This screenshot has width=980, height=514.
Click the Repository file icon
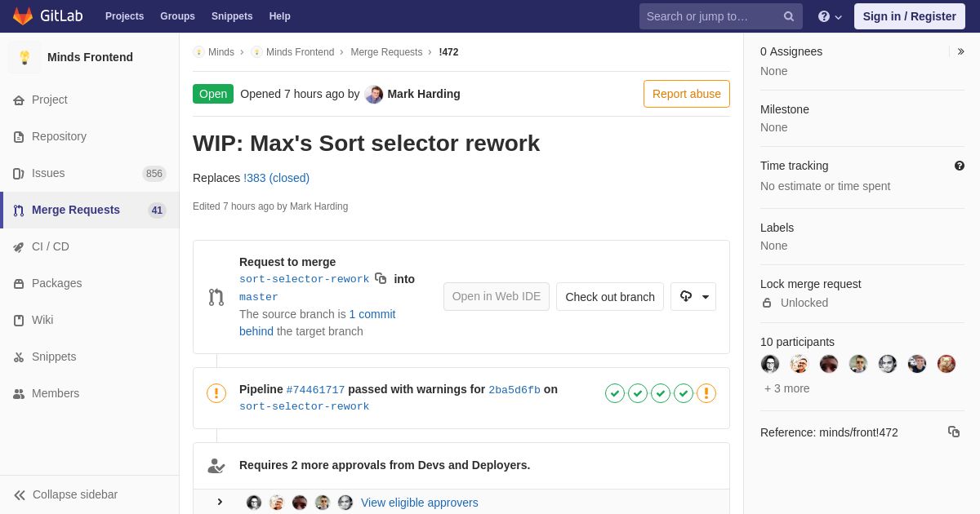click(19, 137)
